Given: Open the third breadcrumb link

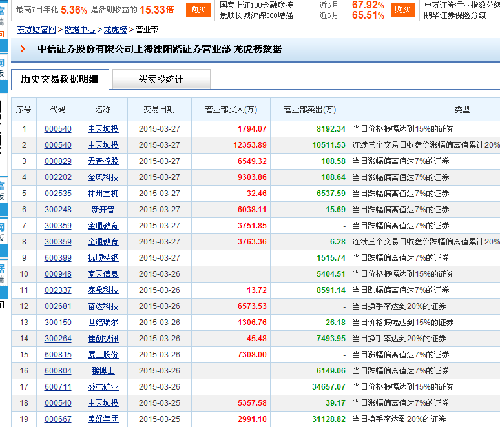Looking at the screenshot, I should coord(115,30).
